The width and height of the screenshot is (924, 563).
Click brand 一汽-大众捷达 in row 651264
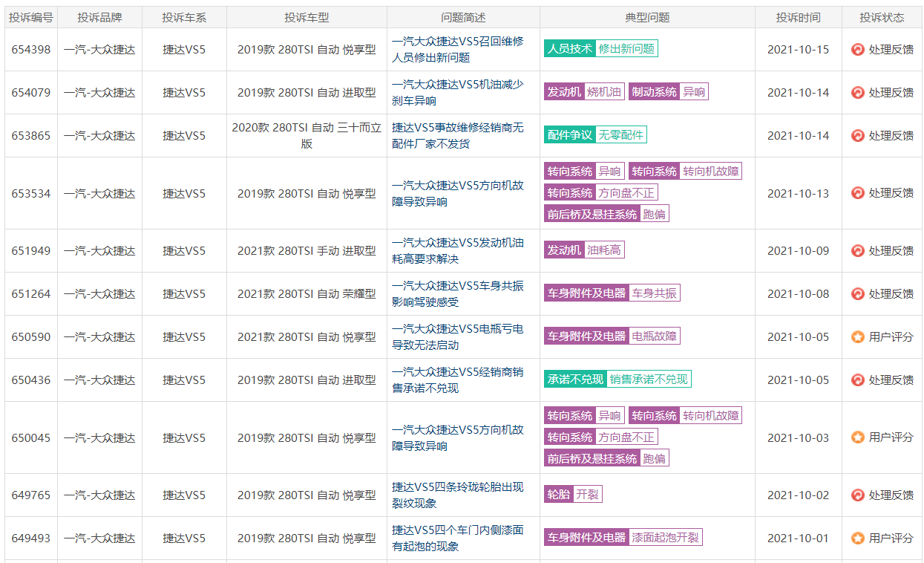(99, 294)
